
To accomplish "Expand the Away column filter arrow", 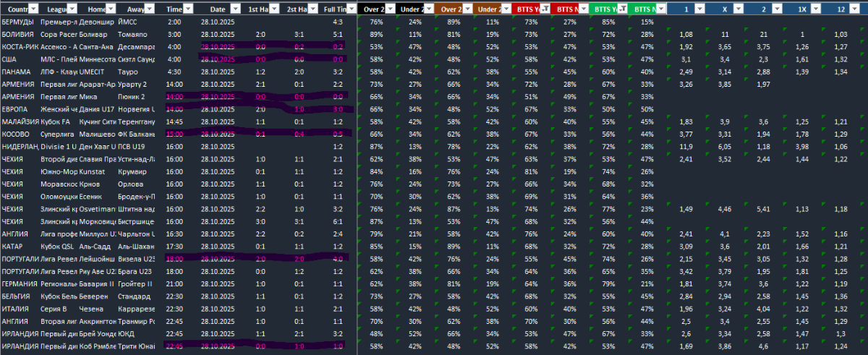I will pos(148,9).
